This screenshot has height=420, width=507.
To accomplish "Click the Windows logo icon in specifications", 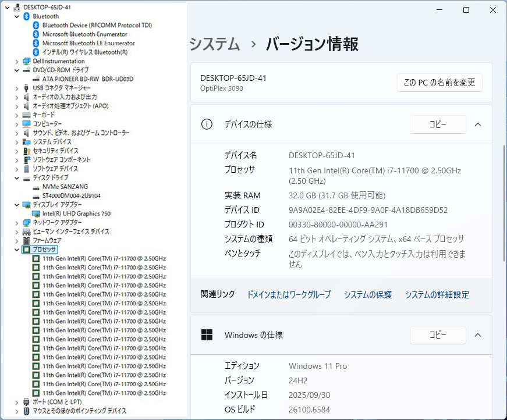I will (206, 335).
